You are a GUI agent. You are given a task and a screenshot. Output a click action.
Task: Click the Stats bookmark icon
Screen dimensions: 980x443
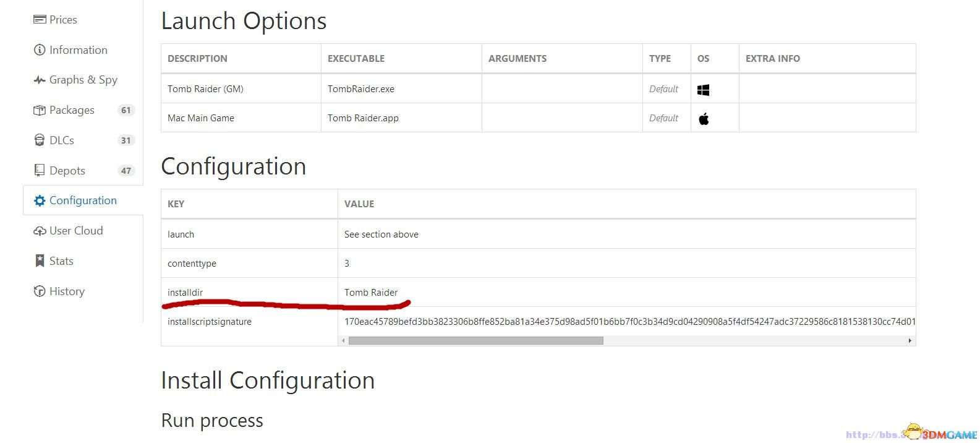click(40, 261)
